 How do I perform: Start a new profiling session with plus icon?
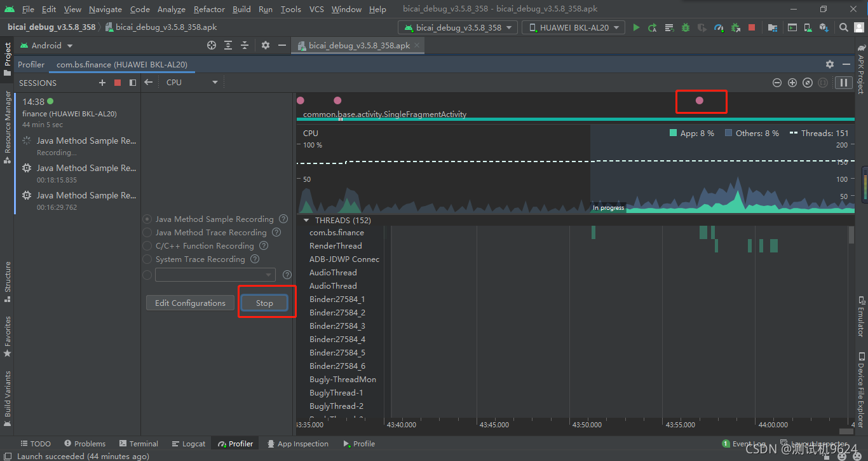point(102,83)
